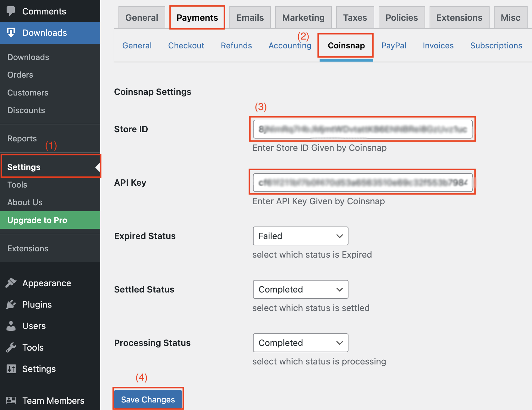Click the Appearance paintbrush icon
Image resolution: width=532 pixels, height=410 pixels.
click(11, 283)
